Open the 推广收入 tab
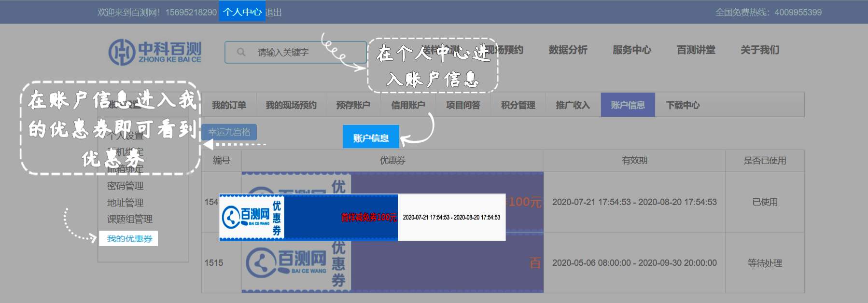The height and width of the screenshot is (303, 868). 573,105
